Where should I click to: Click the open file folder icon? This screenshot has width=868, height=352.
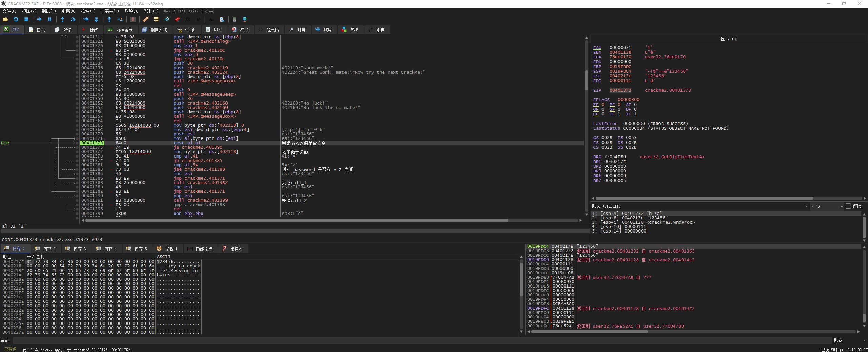click(x=5, y=19)
